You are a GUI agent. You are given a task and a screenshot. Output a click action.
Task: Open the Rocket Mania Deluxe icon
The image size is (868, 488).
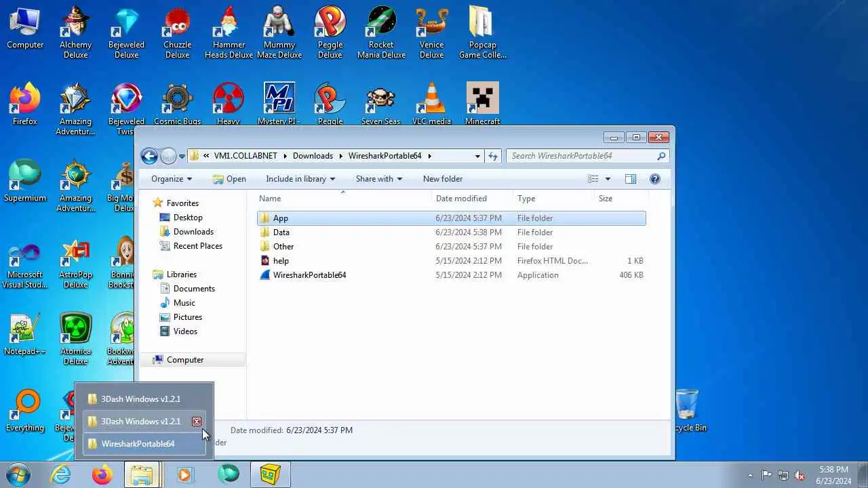tap(381, 32)
